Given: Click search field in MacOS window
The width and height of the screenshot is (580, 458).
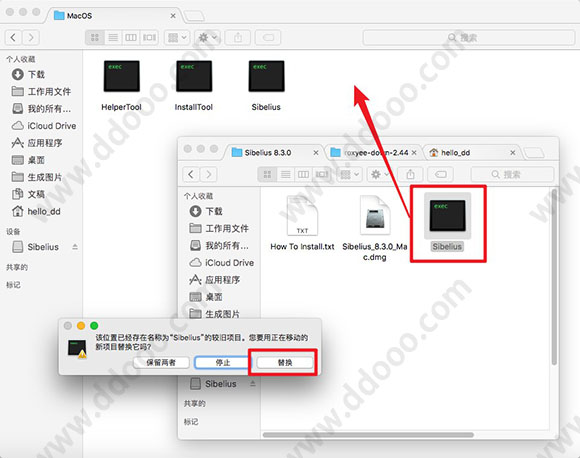Looking at the screenshot, I should click(x=469, y=37).
